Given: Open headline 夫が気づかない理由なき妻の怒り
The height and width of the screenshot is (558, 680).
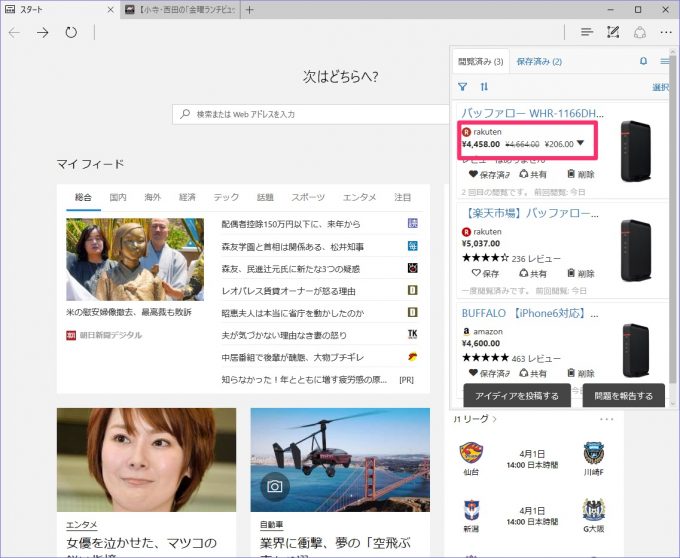Looking at the screenshot, I should (284, 335).
